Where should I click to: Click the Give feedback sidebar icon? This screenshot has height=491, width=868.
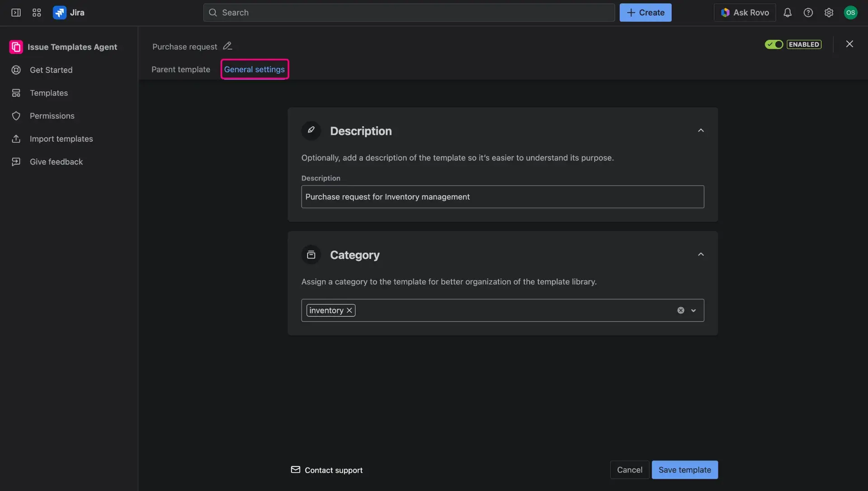point(16,161)
